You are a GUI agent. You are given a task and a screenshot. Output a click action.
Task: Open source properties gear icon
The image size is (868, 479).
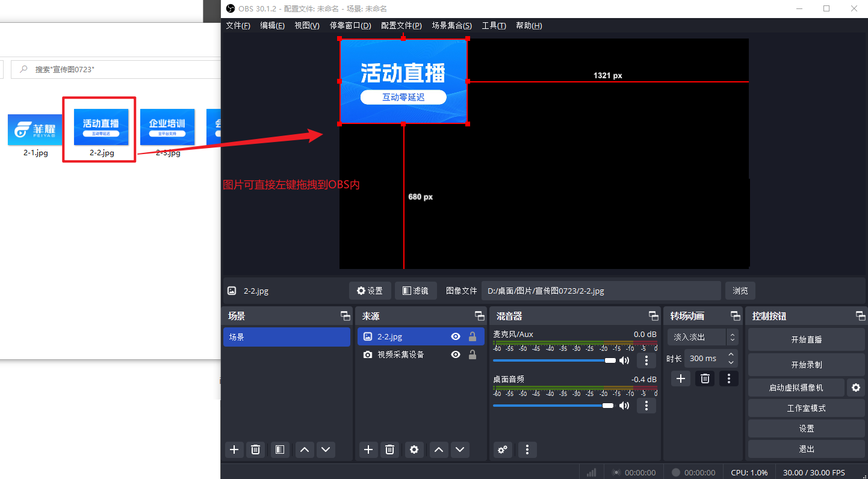414,450
